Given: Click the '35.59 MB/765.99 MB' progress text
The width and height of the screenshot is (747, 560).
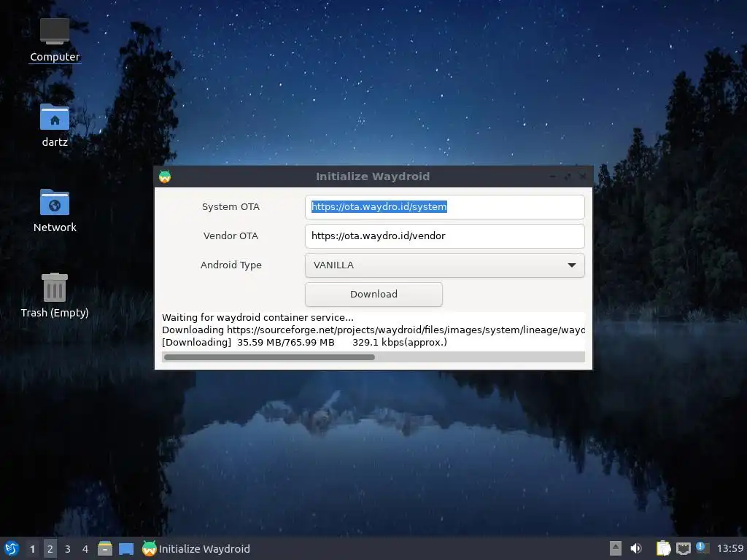Looking at the screenshot, I should (286, 343).
